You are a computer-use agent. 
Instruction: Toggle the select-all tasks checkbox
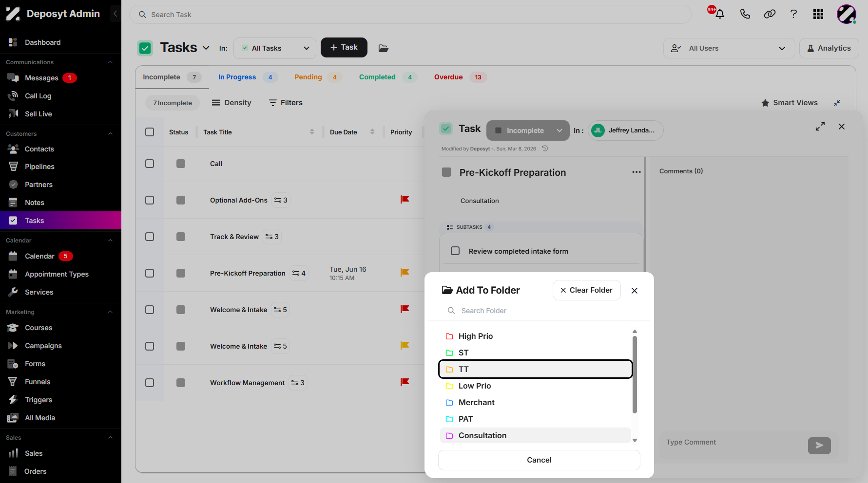pyautogui.click(x=150, y=132)
